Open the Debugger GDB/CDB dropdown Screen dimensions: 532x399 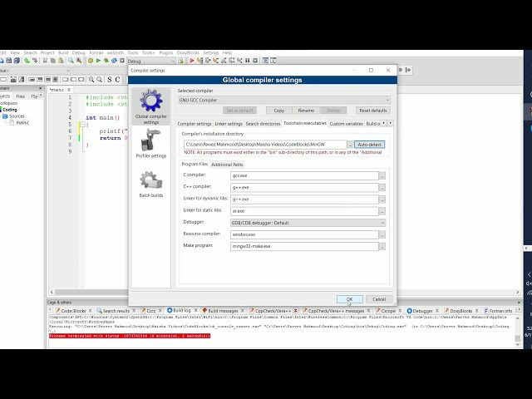308,223
